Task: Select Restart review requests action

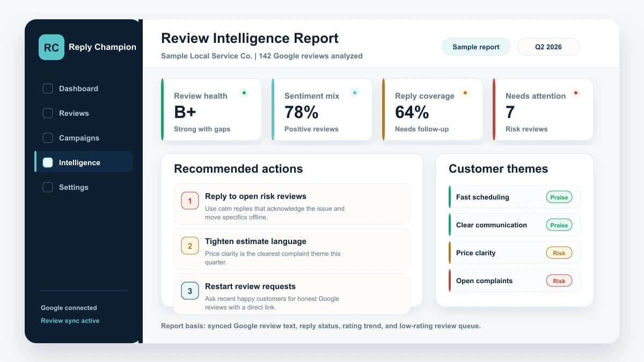Action: (292, 294)
